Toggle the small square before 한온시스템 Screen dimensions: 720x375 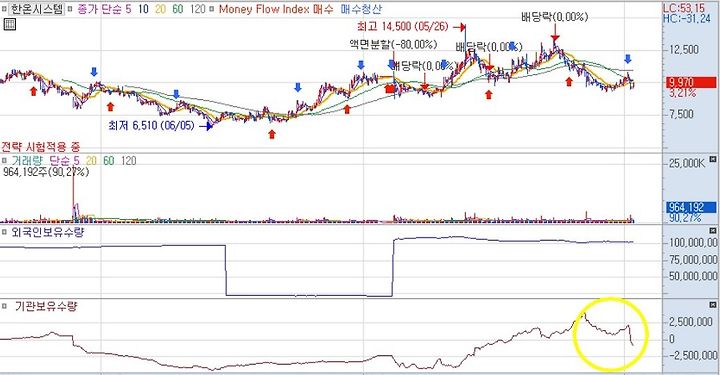click(5, 9)
